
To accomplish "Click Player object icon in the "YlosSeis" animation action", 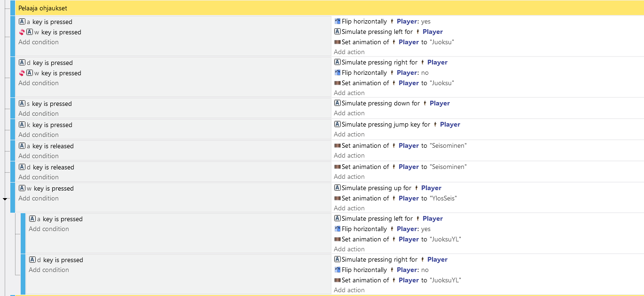I will [393, 198].
